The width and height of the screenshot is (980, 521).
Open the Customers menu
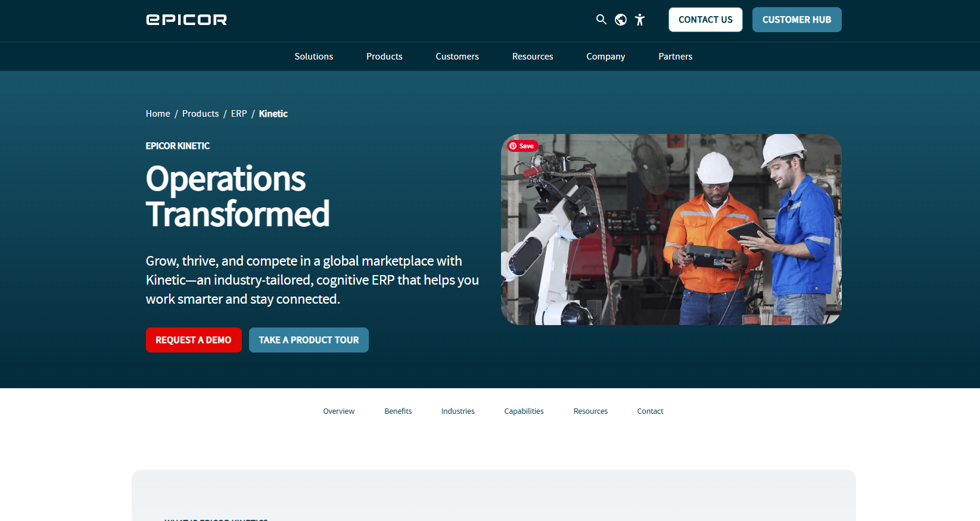click(x=457, y=57)
